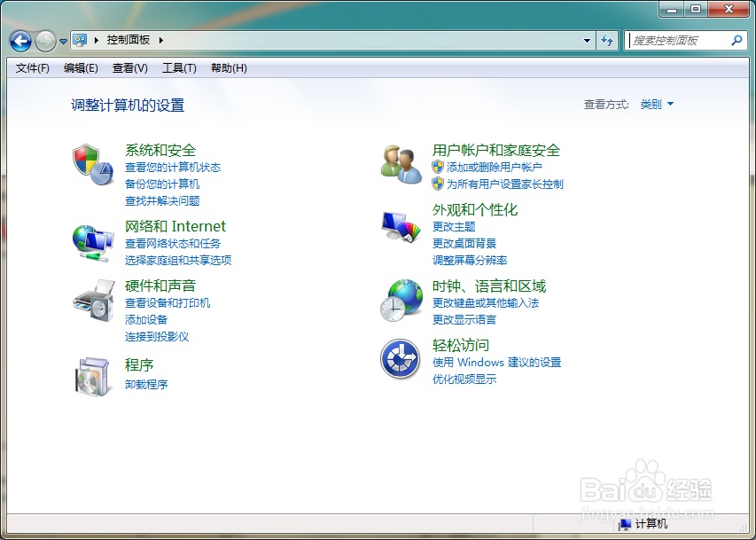Screen dimensions: 756x540
Task: Open the 工具(T) menu
Action: tap(178, 68)
